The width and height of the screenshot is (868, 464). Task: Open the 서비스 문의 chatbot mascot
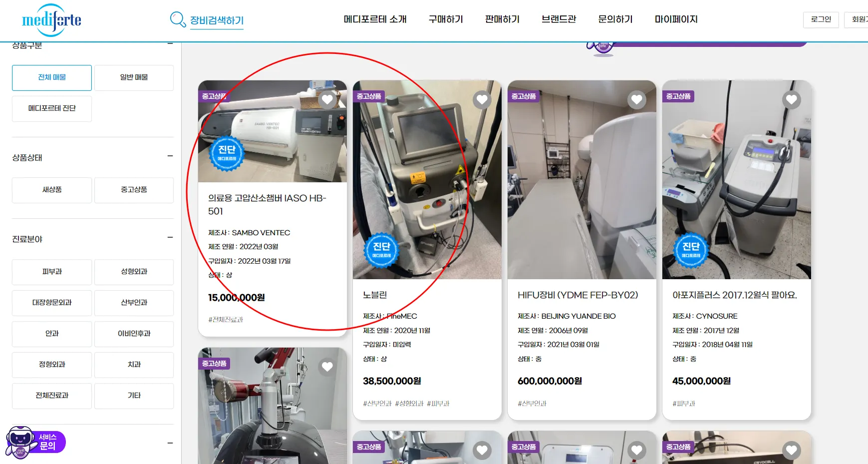(x=35, y=443)
